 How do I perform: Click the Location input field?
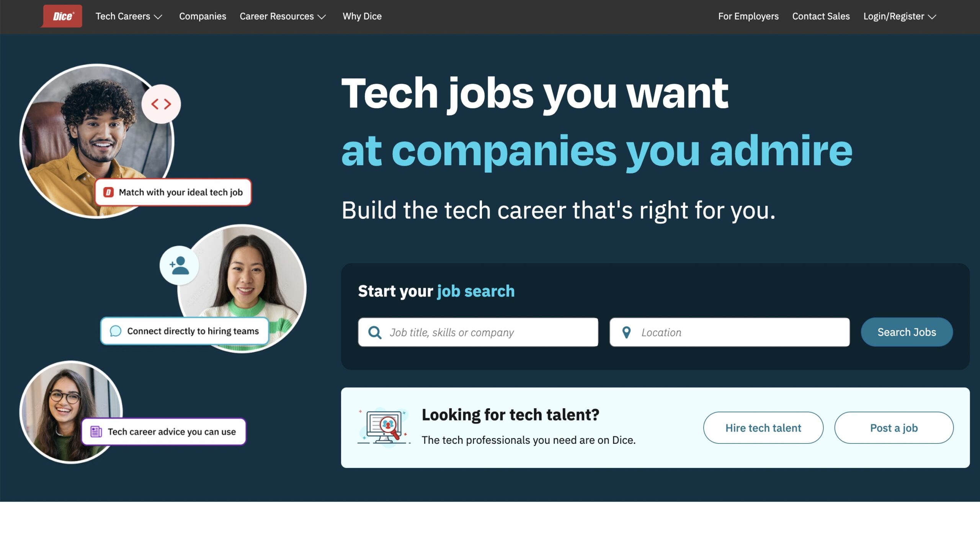point(729,332)
